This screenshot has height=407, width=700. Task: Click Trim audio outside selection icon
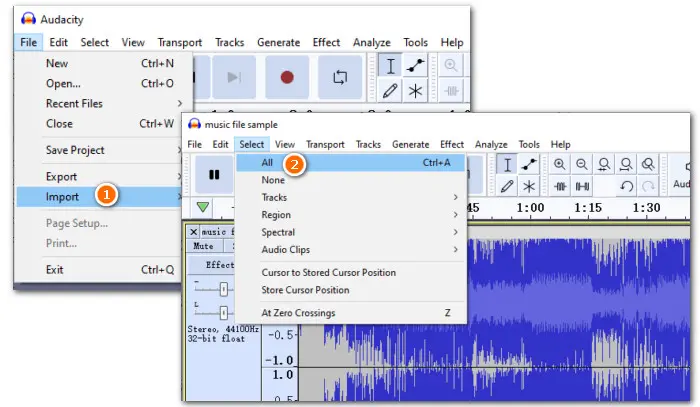pyautogui.click(x=560, y=186)
